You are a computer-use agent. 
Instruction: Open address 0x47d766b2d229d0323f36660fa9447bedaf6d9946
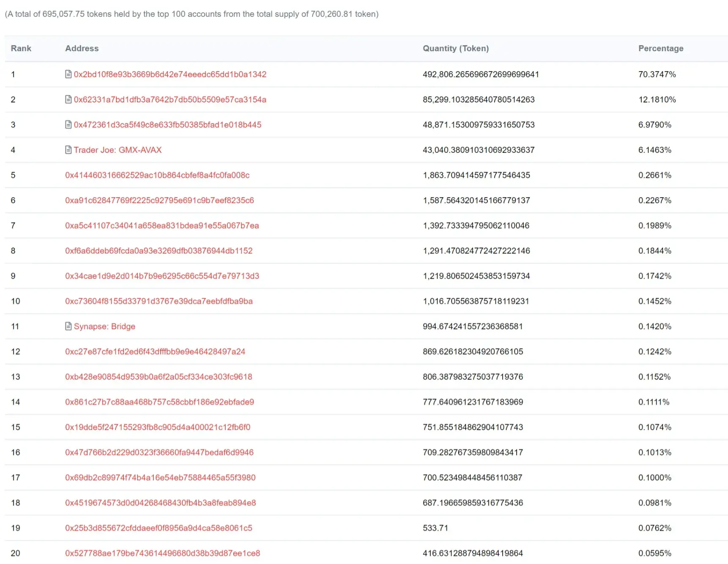point(159,452)
